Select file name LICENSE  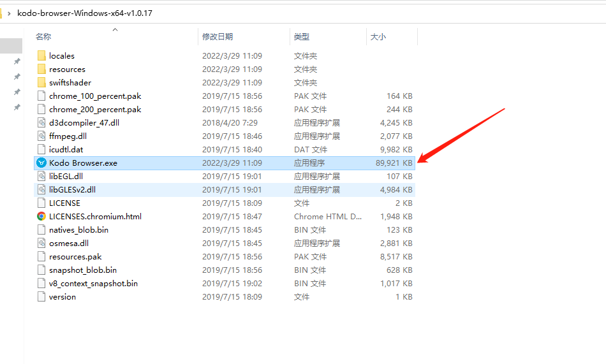point(64,203)
